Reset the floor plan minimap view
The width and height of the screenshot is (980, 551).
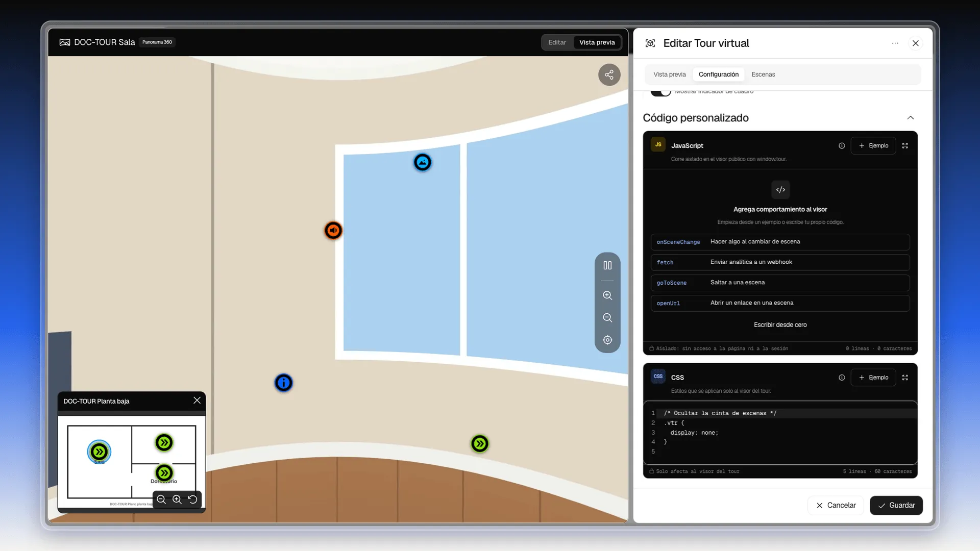[x=192, y=499]
